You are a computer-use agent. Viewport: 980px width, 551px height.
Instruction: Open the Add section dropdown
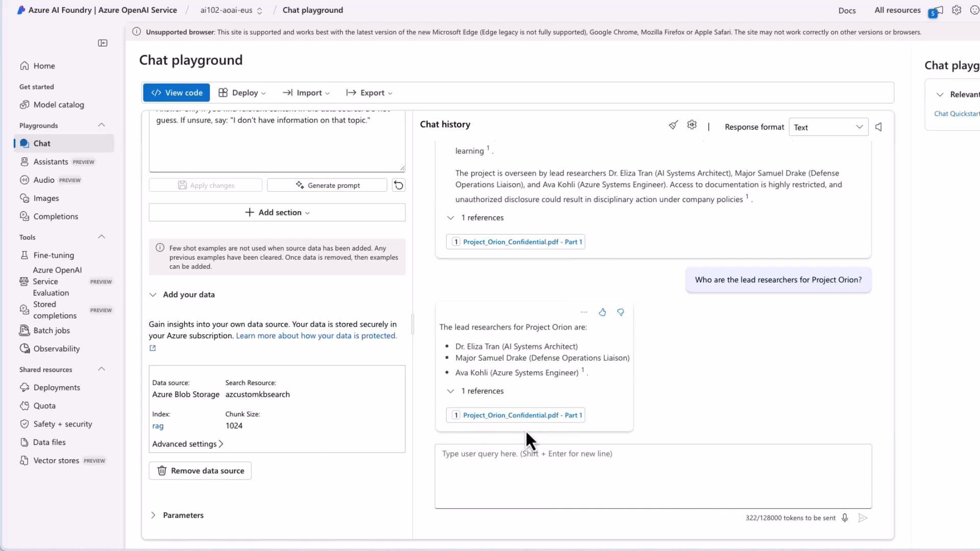point(277,213)
